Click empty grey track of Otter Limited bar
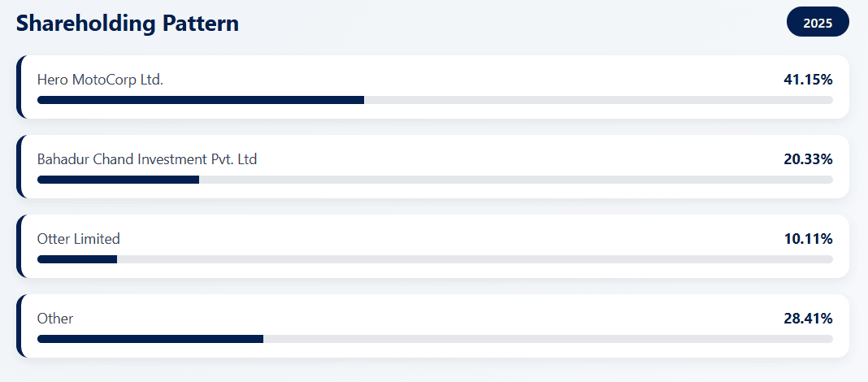Image resolution: width=868 pixels, height=382 pixels. 475,259
